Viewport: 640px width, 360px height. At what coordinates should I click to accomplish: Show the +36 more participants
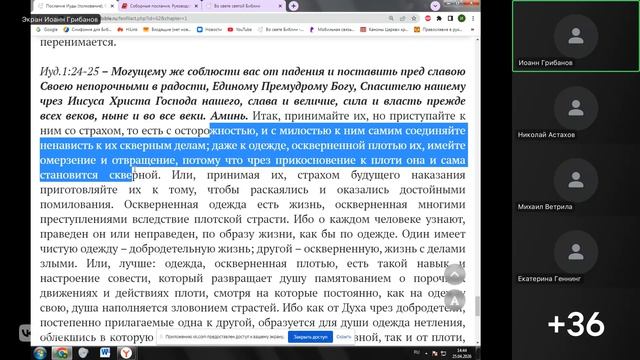576,324
